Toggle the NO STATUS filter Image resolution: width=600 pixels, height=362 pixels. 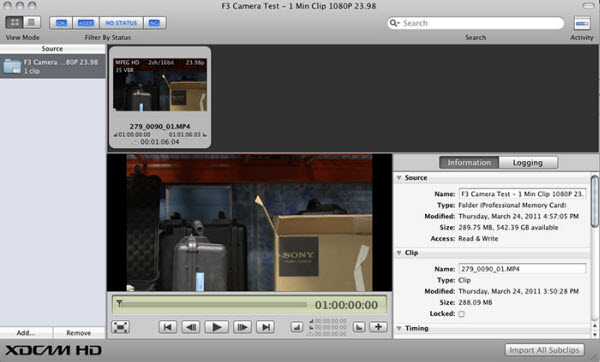click(121, 23)
